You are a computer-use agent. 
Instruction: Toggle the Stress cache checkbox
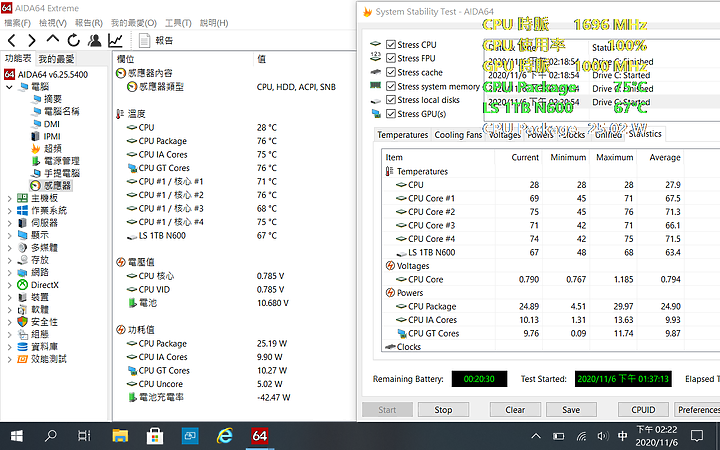click(391, 72)
